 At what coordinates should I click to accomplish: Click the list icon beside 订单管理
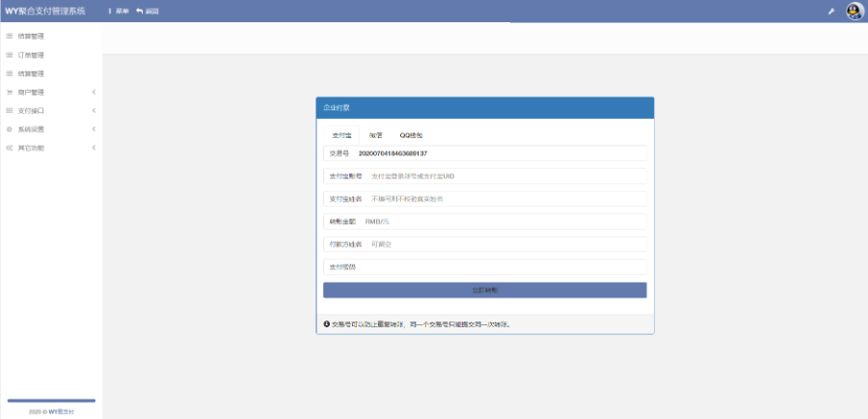tap(9, 55)
